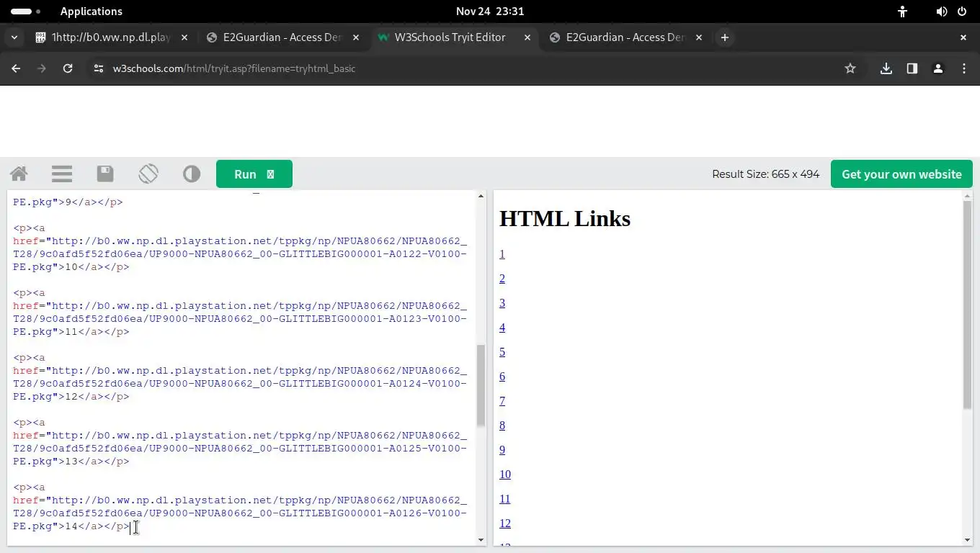This screenshot has height=553, width=980.
Task: Switch to the first E2Guardian Access Denied tab
Action: (x=283, y=37)
